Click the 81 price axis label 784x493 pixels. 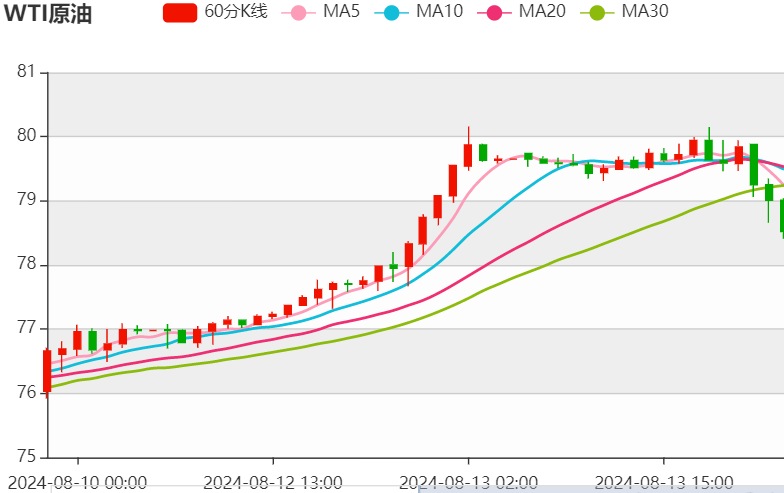click(x=26, y=72)
